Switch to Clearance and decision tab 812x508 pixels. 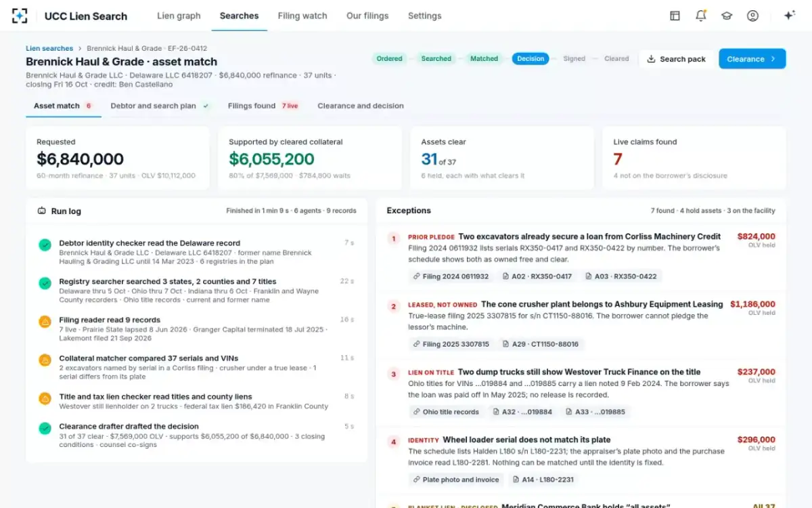click(361, 106)
